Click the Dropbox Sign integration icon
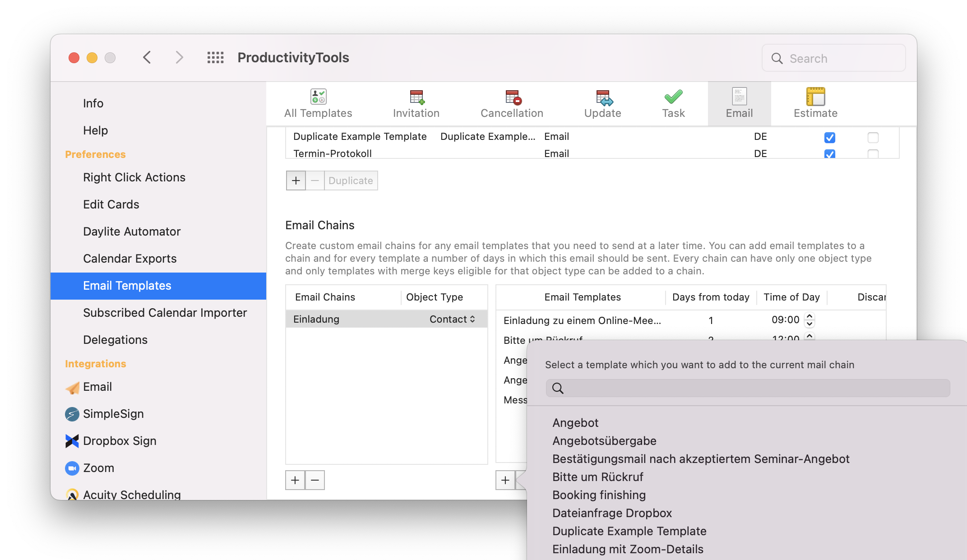Viewport: 967px width, 560px height. [72, 441]
